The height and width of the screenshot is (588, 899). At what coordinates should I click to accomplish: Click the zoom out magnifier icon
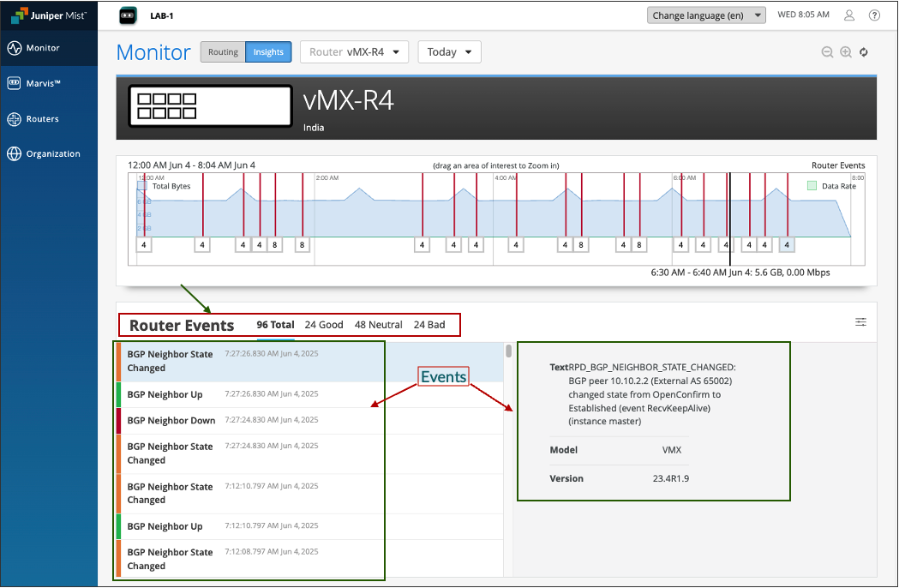click(827, 52)
